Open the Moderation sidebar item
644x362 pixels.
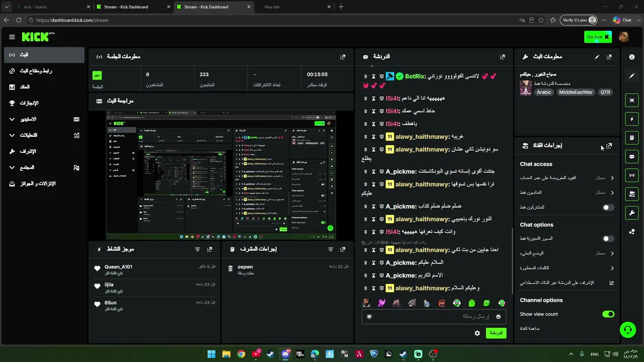(44, 151)
